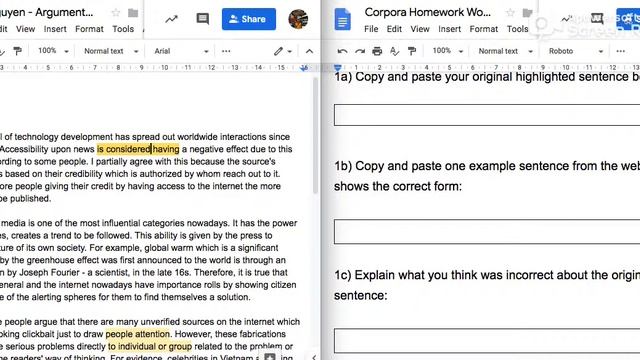Open the Explore button at bottom of left document
The height and width of the screenshot is (360, 640).
pyautogui.click(x=270, y=357)
